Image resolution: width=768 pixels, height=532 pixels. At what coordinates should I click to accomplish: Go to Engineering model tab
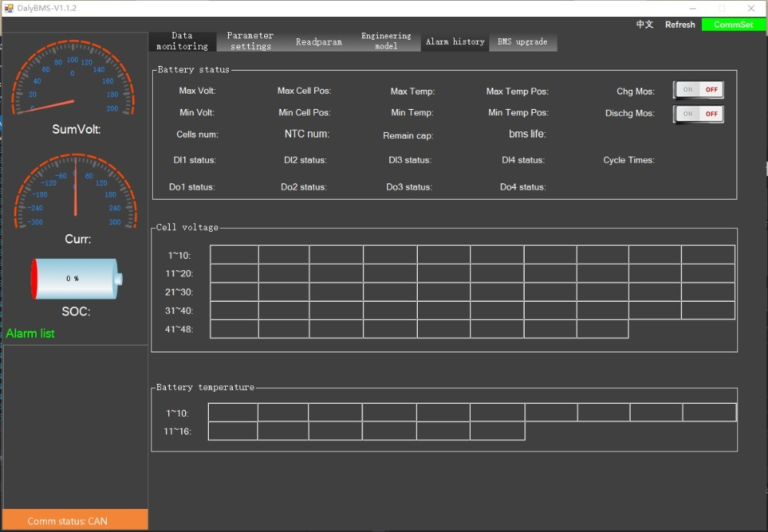click(x=386, y=41)
